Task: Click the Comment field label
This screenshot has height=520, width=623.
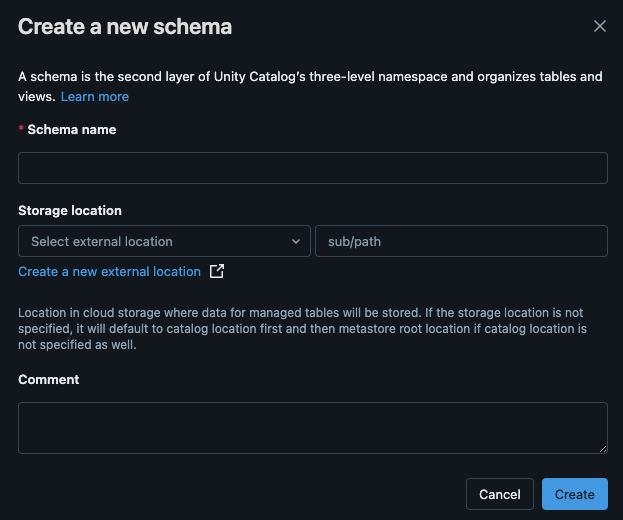Action: (48, 379)
